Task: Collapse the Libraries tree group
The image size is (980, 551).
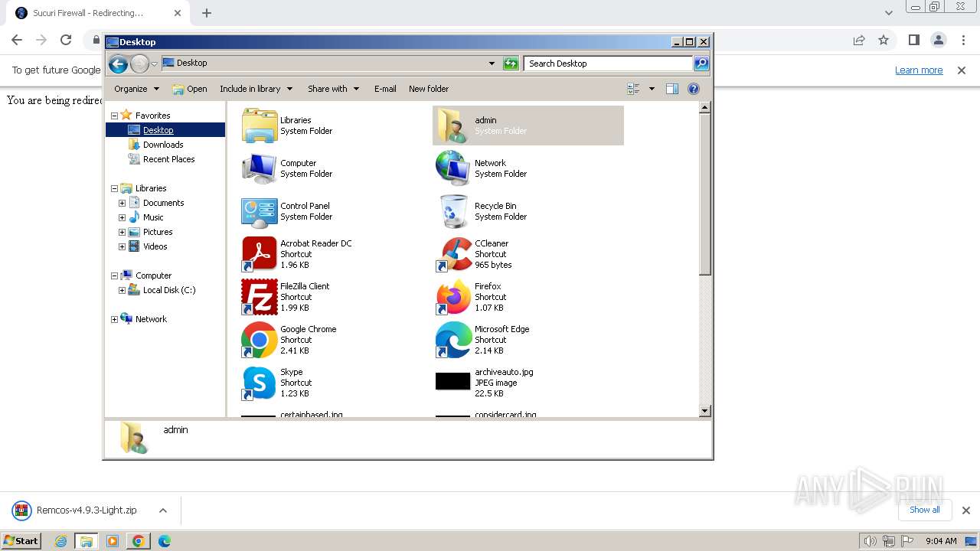Action: (x=115, y=188)
